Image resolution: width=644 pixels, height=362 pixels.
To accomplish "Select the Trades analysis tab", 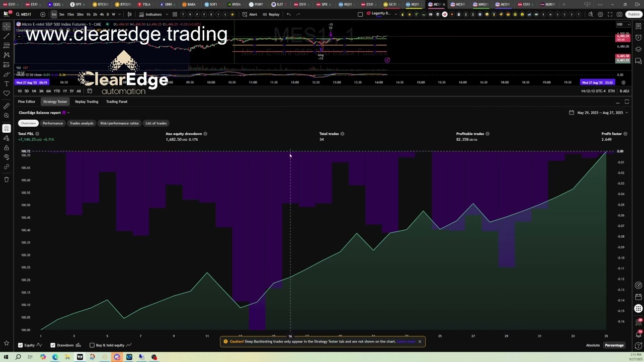I will 82,123.
